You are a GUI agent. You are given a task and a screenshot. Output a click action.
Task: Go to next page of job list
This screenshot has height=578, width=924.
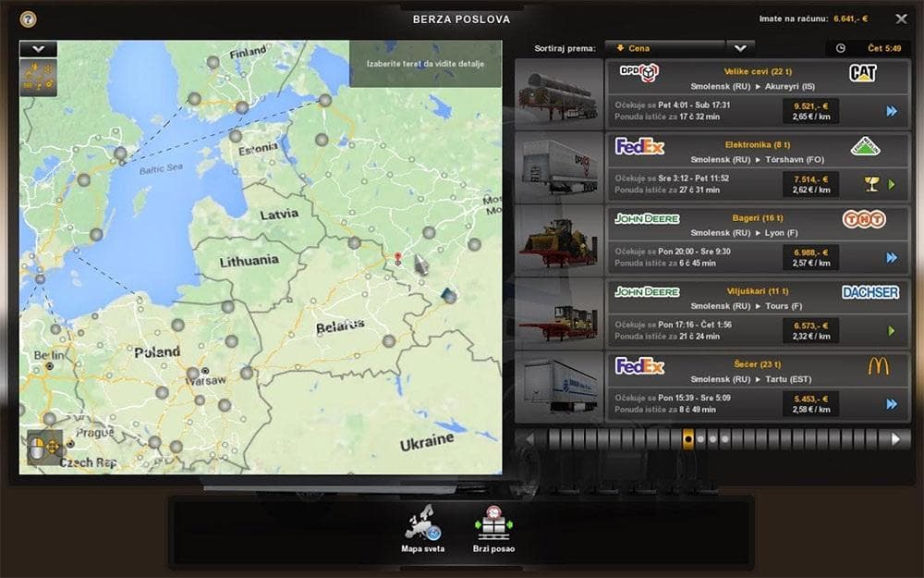(x=895, y=438)
